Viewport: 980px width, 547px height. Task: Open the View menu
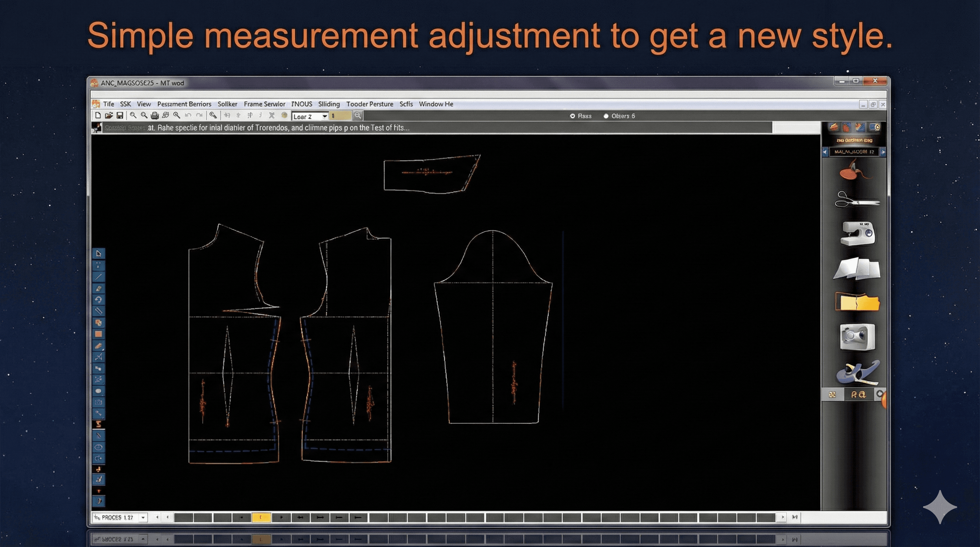pyautogui.click(x=144, y=104)
